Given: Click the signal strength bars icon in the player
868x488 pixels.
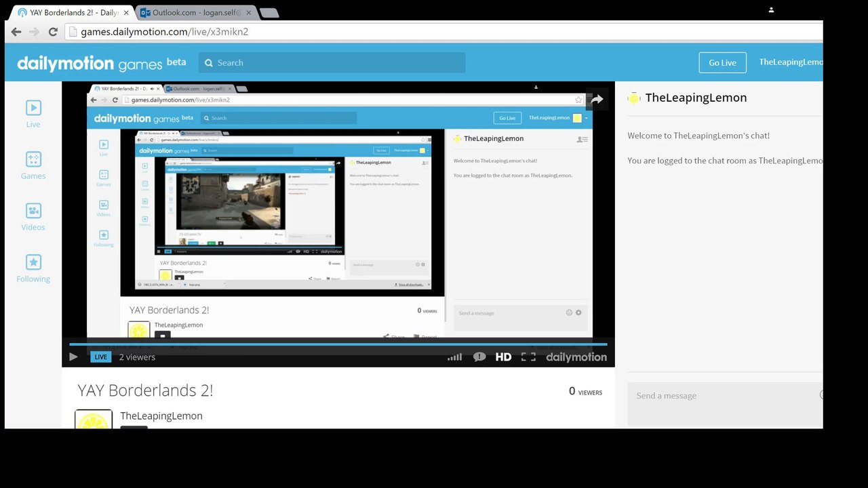Looking at the screenshot, I should pyautogui.click(x=454, y=357).
